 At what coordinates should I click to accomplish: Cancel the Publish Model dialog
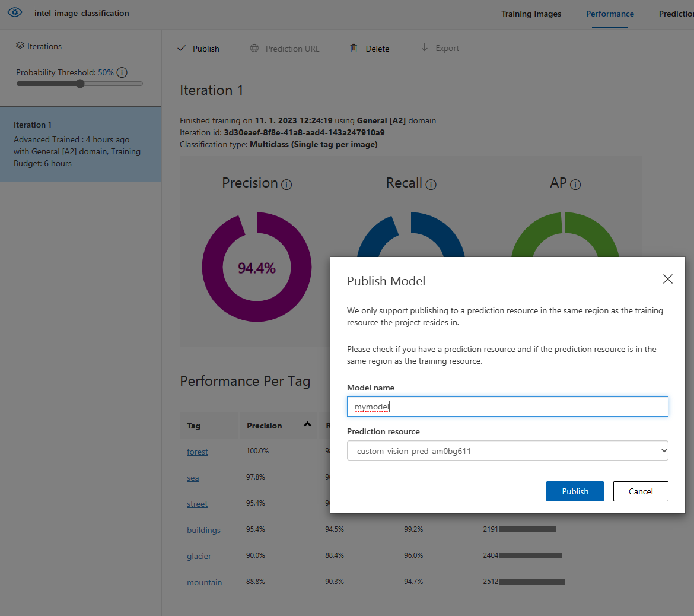pyautogui.click(x=641, y=491)
